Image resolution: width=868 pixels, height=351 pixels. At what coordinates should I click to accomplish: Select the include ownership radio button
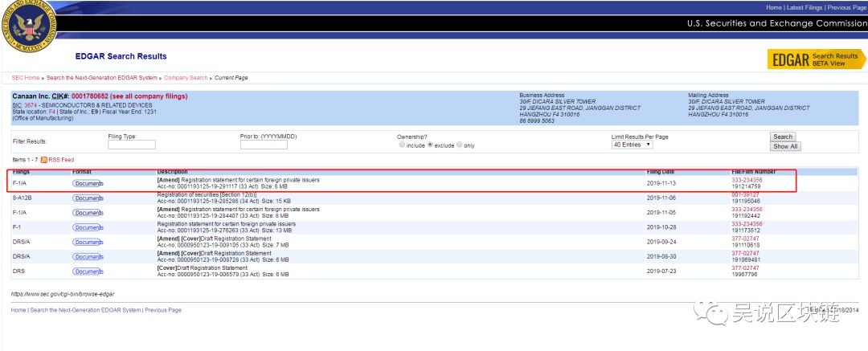pyautogui.click(x=402, y=145)
